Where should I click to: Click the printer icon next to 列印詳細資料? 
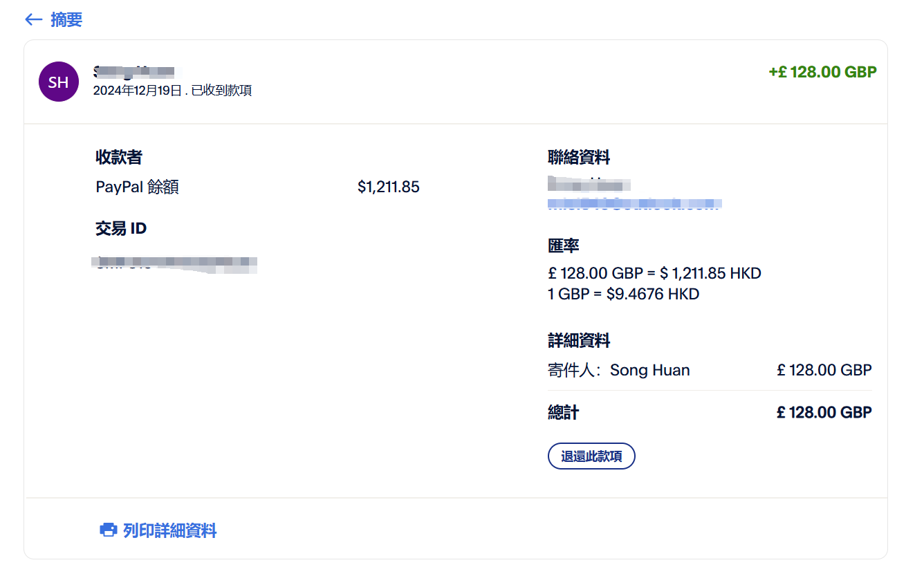point(107,530)
